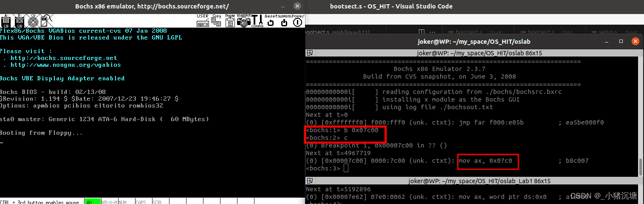Click the '<bochs:2> c' command line
644x204 pixels.
click(327, 138)
